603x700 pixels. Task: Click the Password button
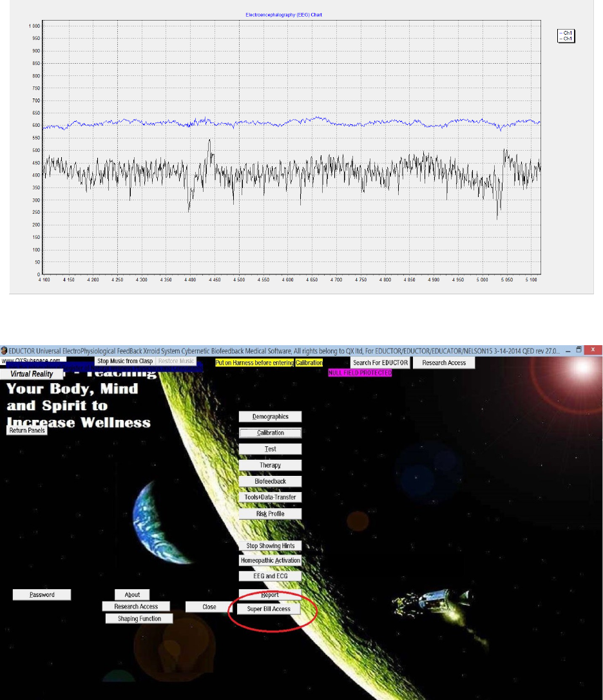42,594
